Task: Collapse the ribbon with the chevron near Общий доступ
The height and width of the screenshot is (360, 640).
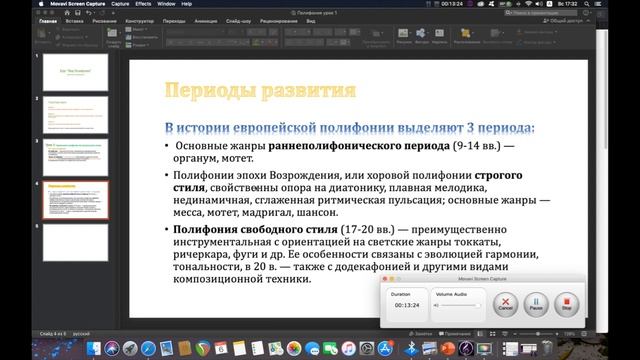Action: point(588,21)
